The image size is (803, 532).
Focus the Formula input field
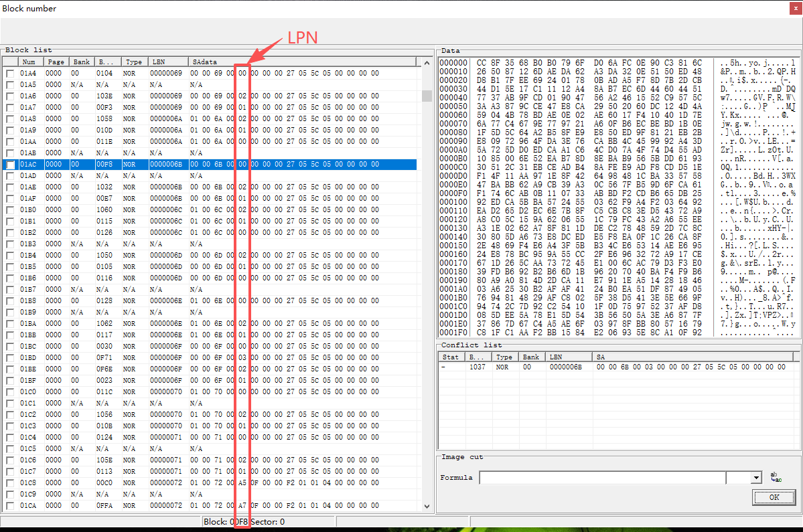point(603,478)
